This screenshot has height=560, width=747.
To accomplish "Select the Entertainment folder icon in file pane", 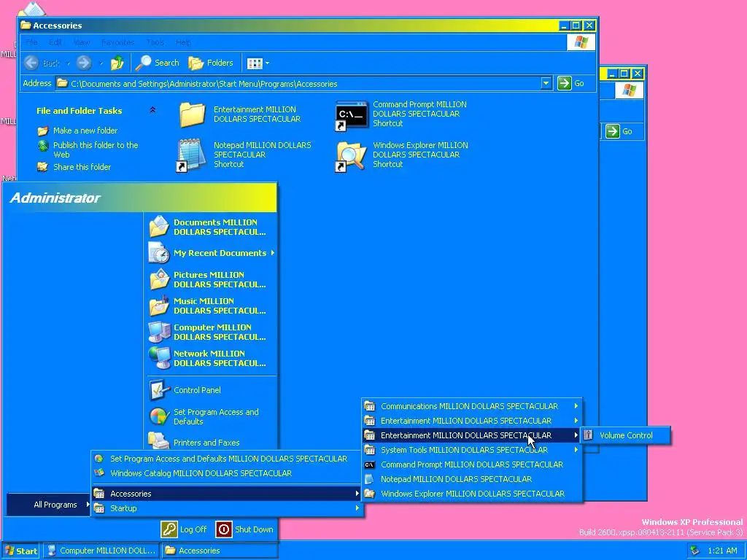I will (193, 114).
